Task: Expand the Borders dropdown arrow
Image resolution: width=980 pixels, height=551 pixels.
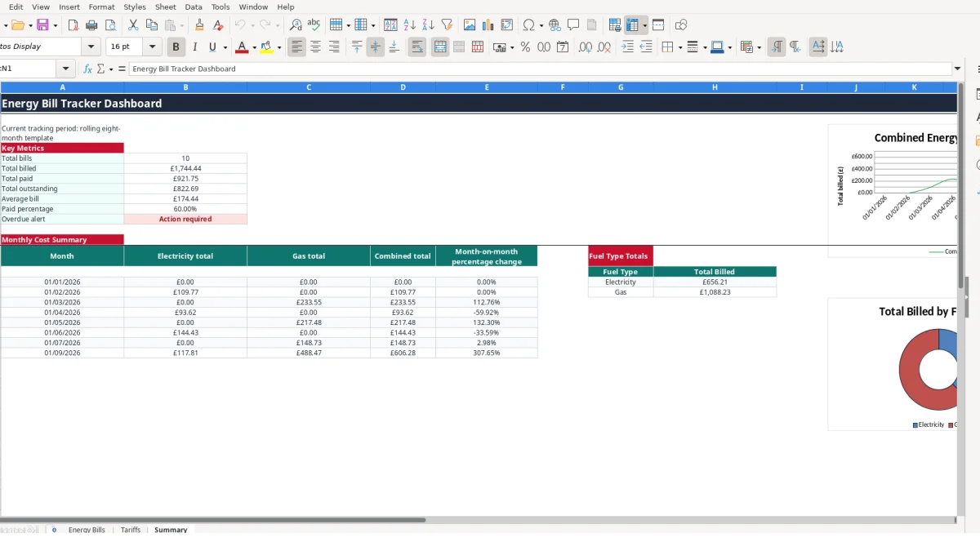Action: [x=679, y=47]
